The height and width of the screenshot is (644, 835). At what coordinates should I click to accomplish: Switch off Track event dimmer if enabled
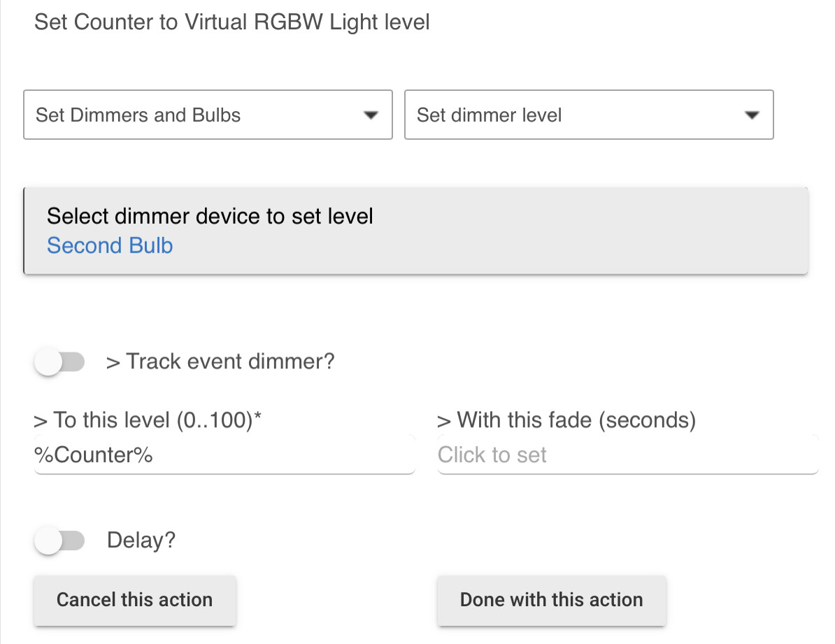pos(60,362)
